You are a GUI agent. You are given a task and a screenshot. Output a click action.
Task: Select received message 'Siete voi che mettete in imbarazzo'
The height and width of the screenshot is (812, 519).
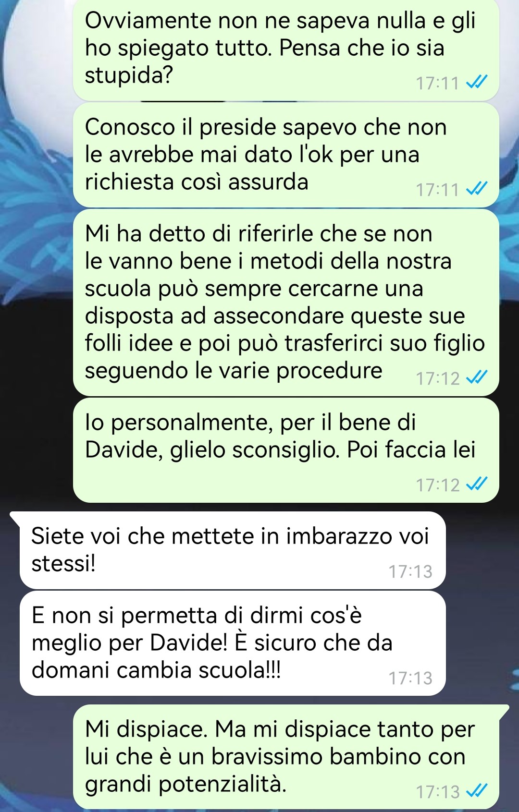pos(233,550)
